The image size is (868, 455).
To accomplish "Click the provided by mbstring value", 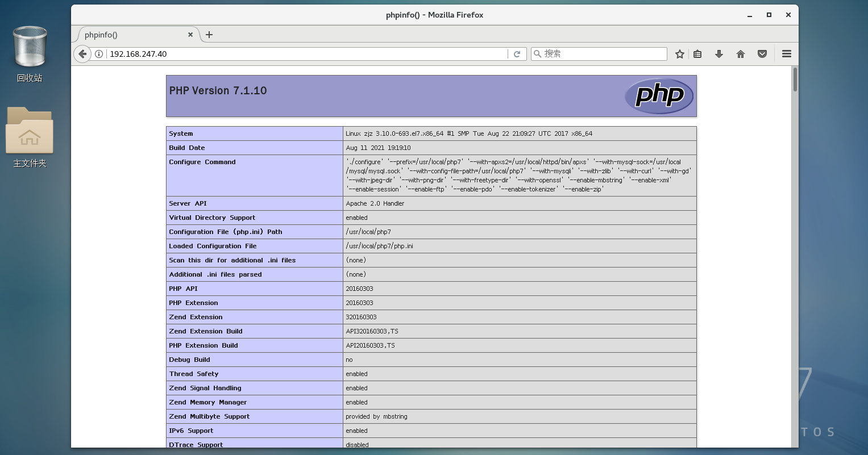I will pos(376,416).
